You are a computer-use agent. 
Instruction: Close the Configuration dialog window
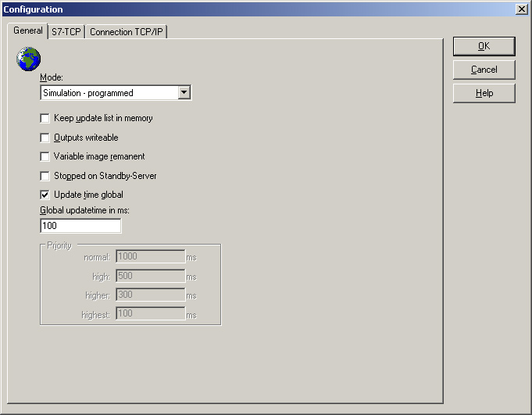(x=522, y=9)
